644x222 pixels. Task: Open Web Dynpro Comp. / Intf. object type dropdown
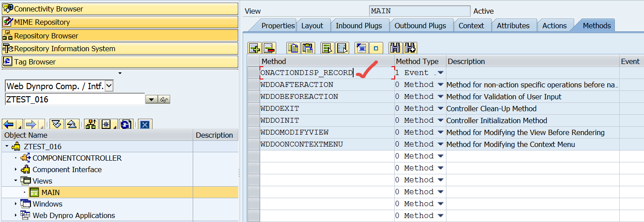pyautogui.click(x=109, y=86)
